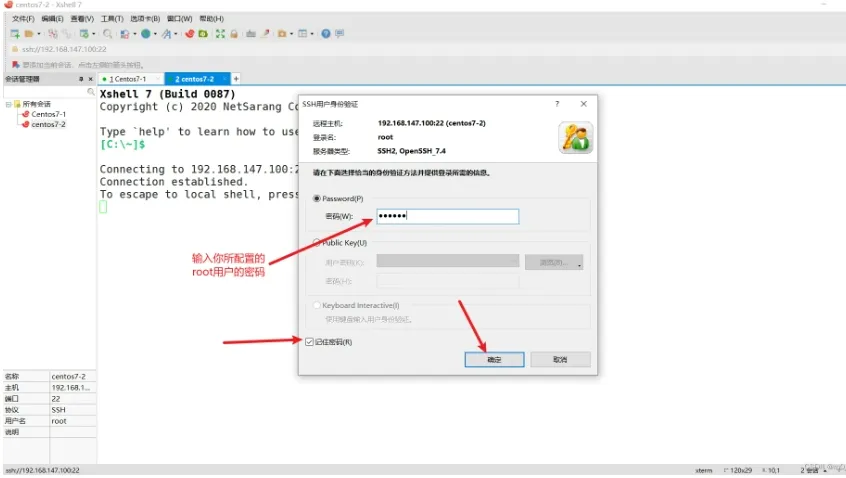This screenshot has height=478, width=846.
Task: Click the xterm entry in status bar
Action: (x=704, y=470)
